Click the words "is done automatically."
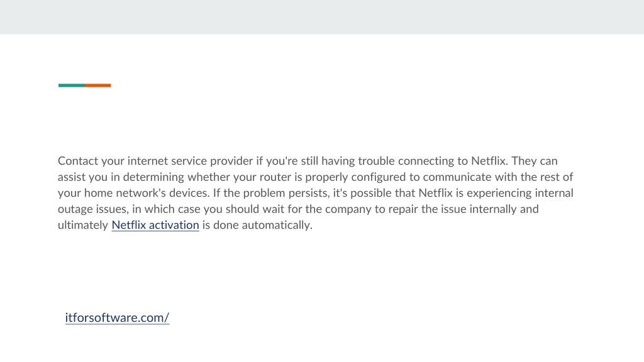644x362 pixels. point(257,225)
